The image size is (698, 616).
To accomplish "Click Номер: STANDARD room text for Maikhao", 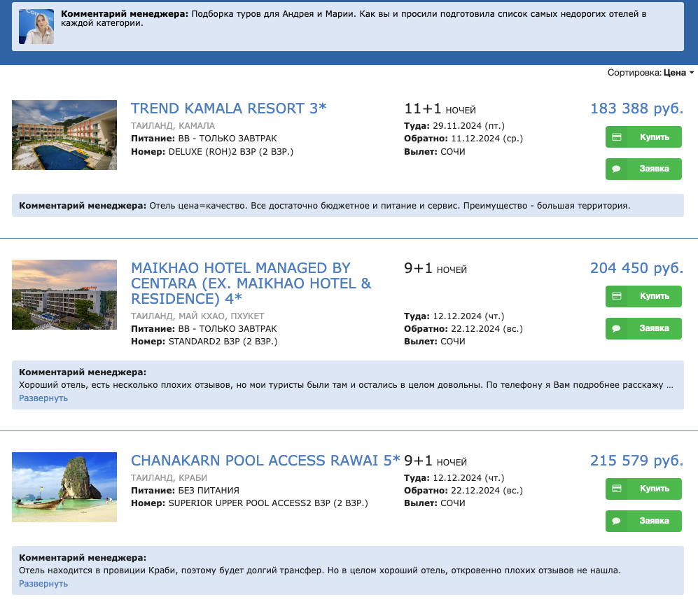I will click(x=204, y=342).
